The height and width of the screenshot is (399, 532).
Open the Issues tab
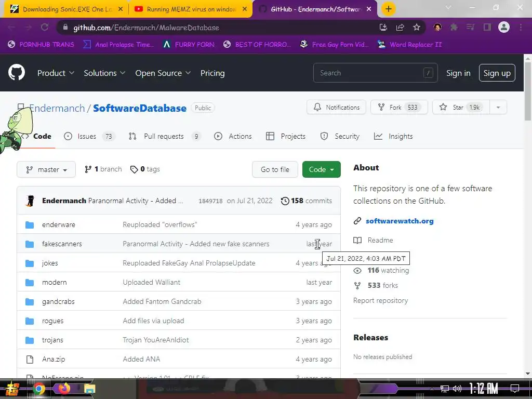pos(89,137)
